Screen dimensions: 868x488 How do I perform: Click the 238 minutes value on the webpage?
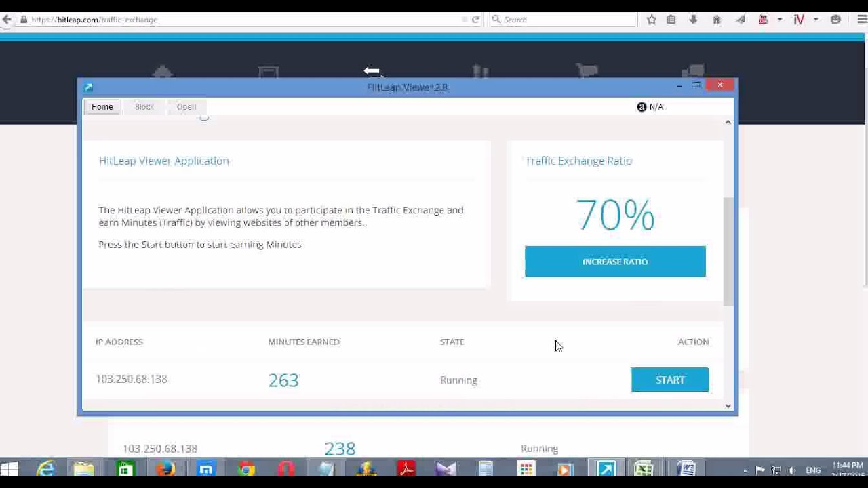pos(340,449)
